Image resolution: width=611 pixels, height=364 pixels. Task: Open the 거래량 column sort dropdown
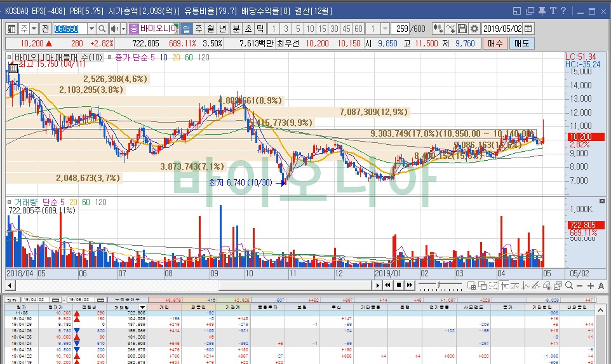tap(143, 307)
